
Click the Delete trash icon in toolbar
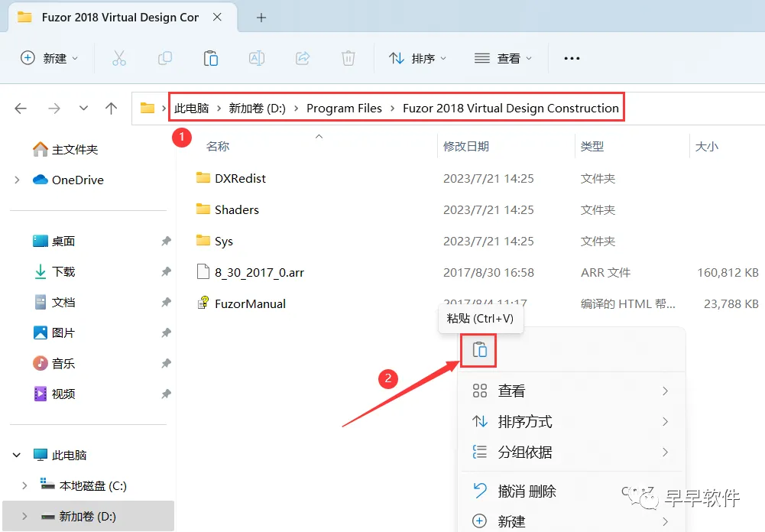point(348,58)
